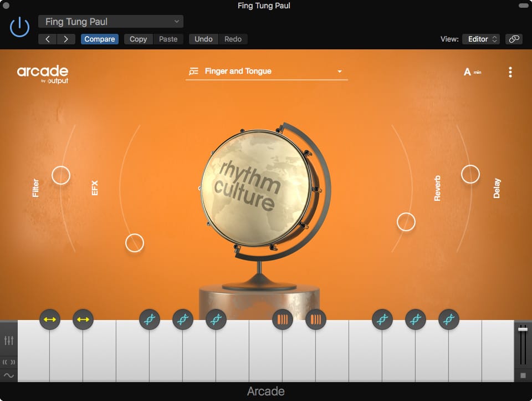Open the three-dot options menu
Image resolution: width=532 pixels, height=401 pixels.
(510, 72)
